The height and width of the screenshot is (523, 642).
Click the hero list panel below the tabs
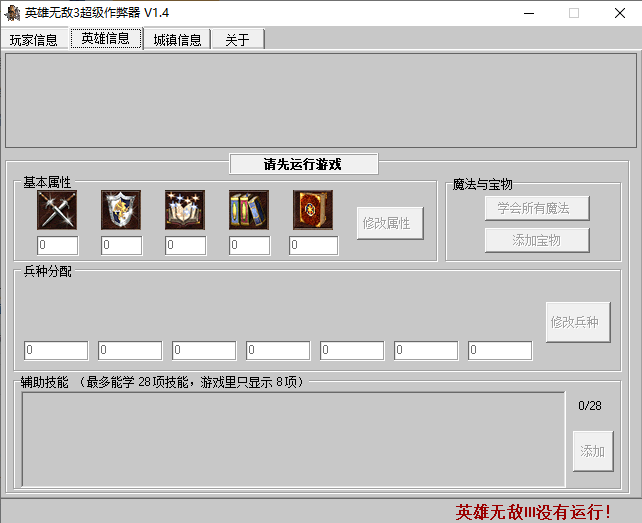[x=321, y=100]
